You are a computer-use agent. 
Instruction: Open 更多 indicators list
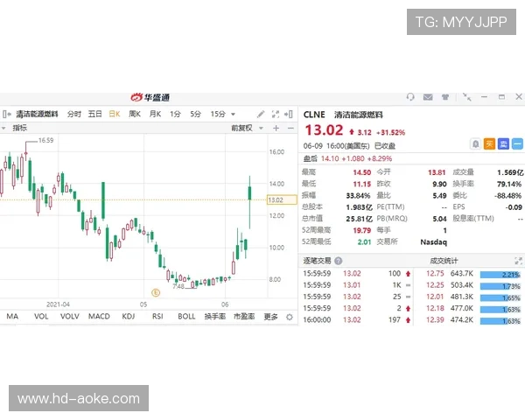tap(270, 317)
